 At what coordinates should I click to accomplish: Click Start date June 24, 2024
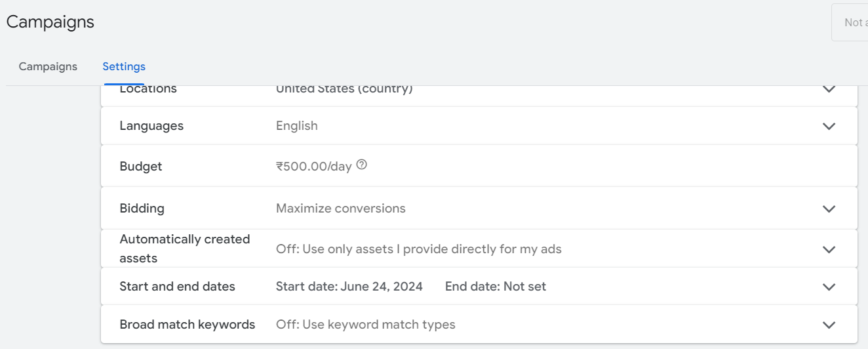(349, 287)
